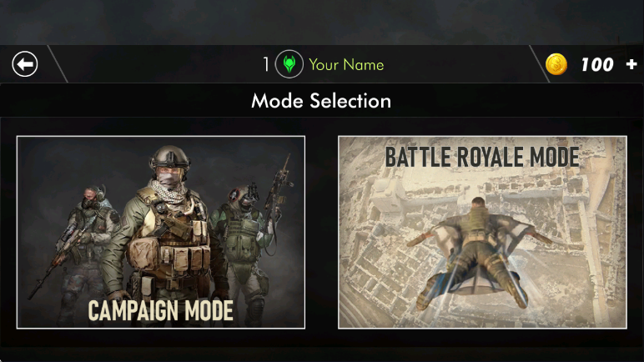Edit the 'Your Name' player label
Viewport: 644px width, 362px height.
[x=346, y=64]
